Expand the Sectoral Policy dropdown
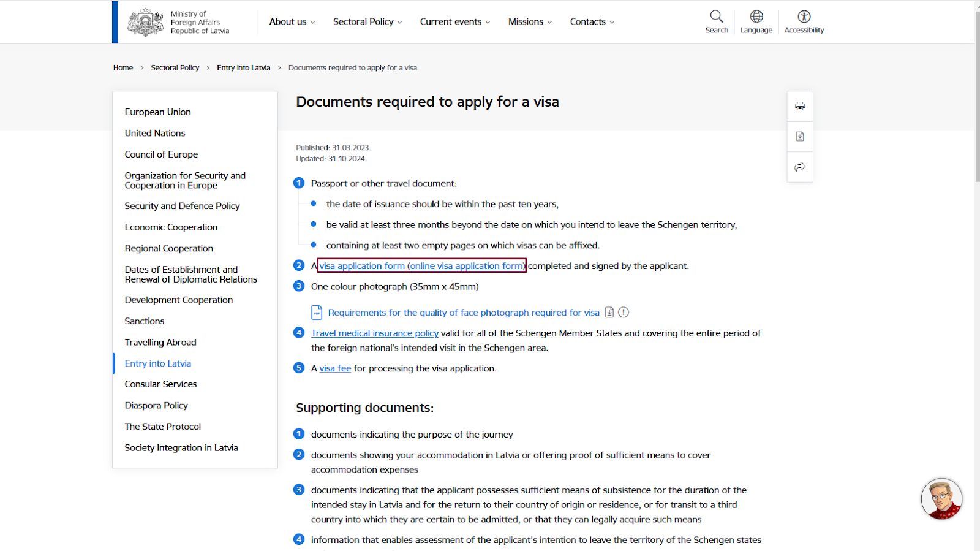Screen dimensions: 980x551 pyautogui.click(x=367, y=21)
